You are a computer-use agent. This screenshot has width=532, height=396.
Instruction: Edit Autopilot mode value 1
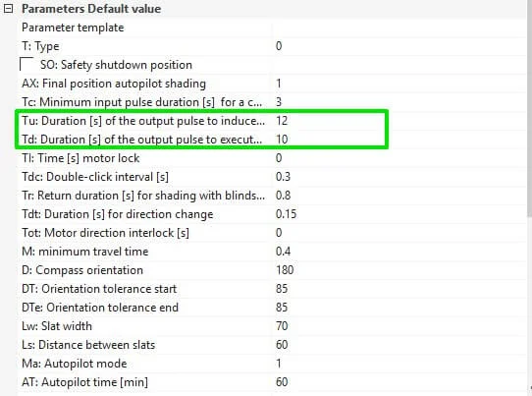(279, 364)
